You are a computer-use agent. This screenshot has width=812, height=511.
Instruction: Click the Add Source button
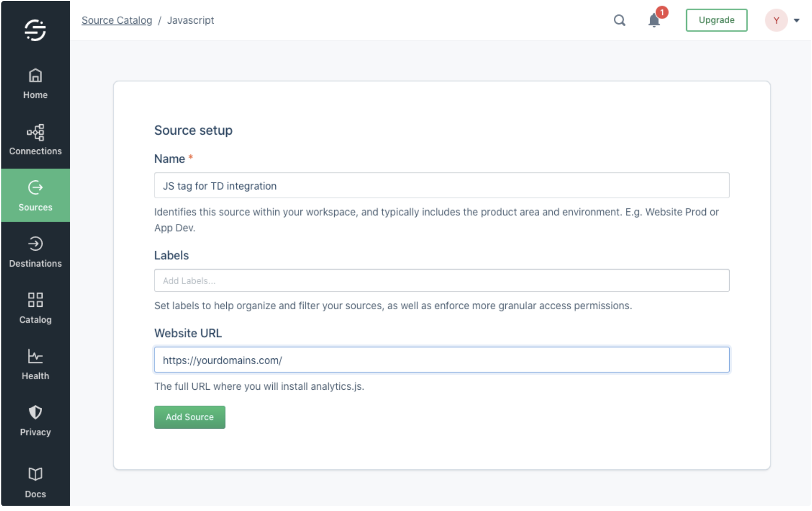coord(189,417)
